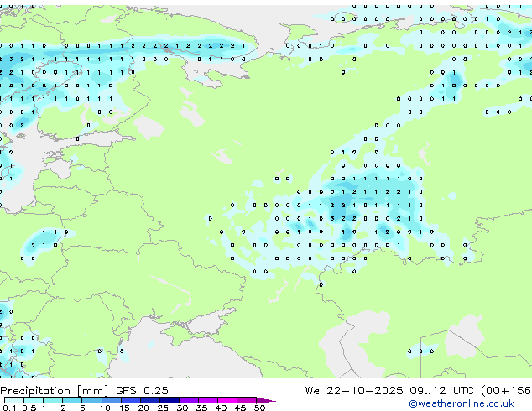Click the 'Precipitation [mm]' title text
Screen dimensions: 532x411
click(55, 391)
